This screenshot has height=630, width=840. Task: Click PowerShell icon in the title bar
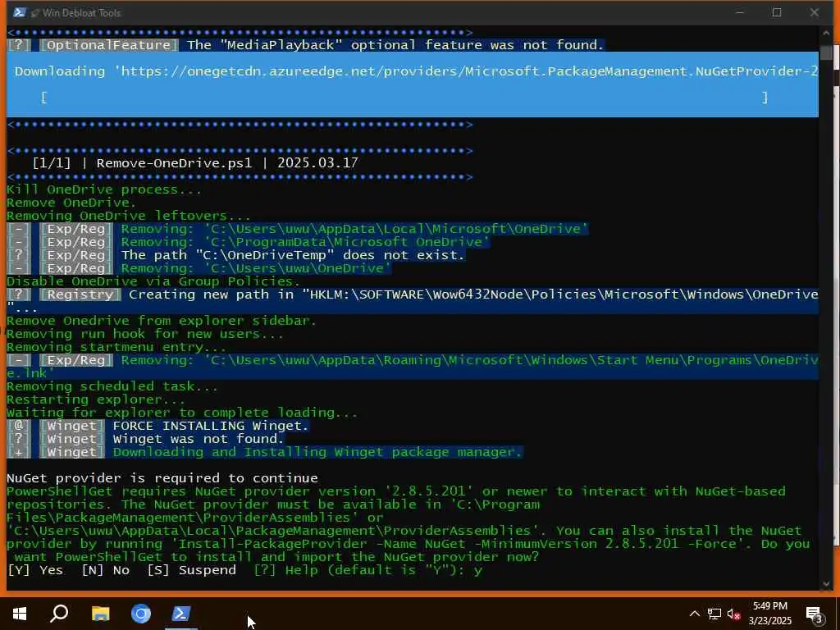click(x=20, y=12)
